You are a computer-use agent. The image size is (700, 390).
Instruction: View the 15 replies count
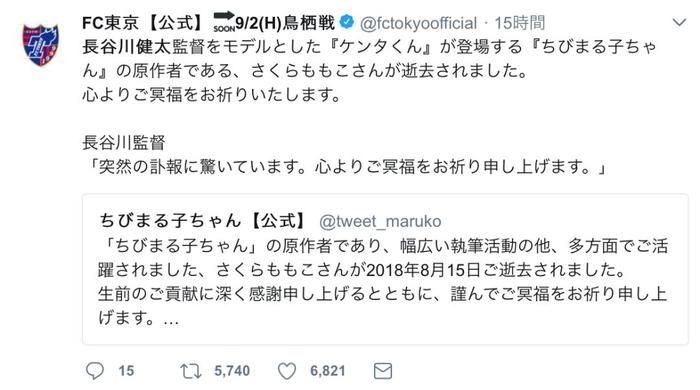[126, 371]
